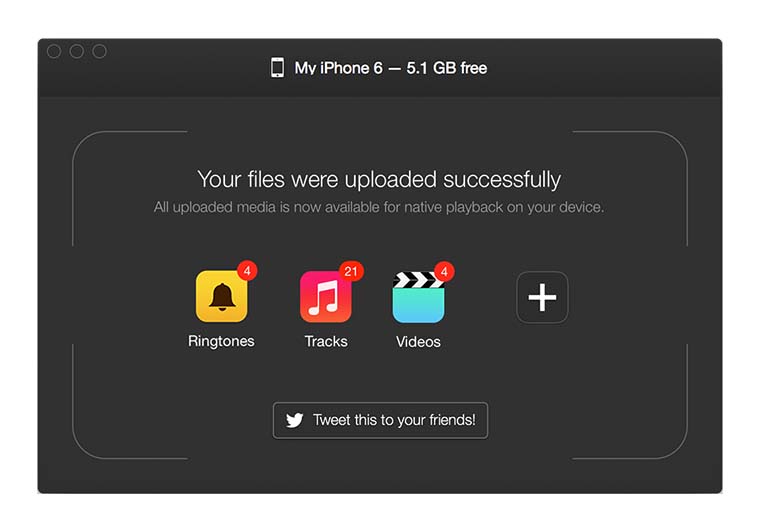Viewport: 760px width, 532px height.
Task: Click the iPhone device icon in title
Action: point(277,67)
